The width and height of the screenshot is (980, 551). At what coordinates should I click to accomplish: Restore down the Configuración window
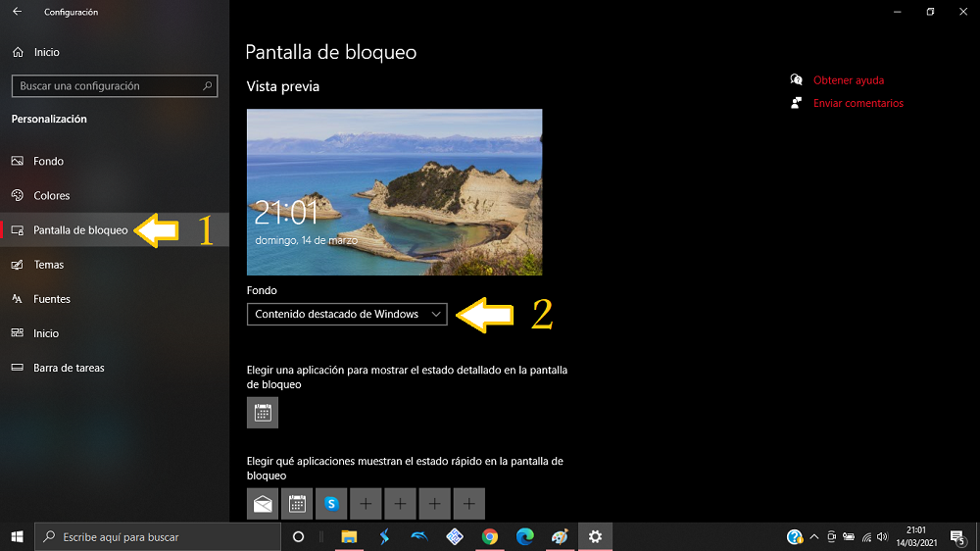tap(931, 11)
